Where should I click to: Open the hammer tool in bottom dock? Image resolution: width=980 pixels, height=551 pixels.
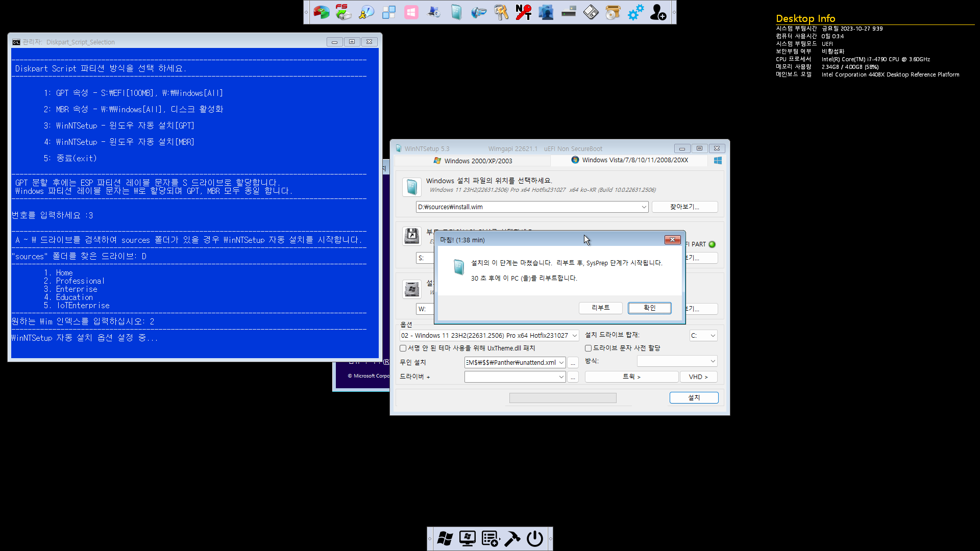point(512,539)
